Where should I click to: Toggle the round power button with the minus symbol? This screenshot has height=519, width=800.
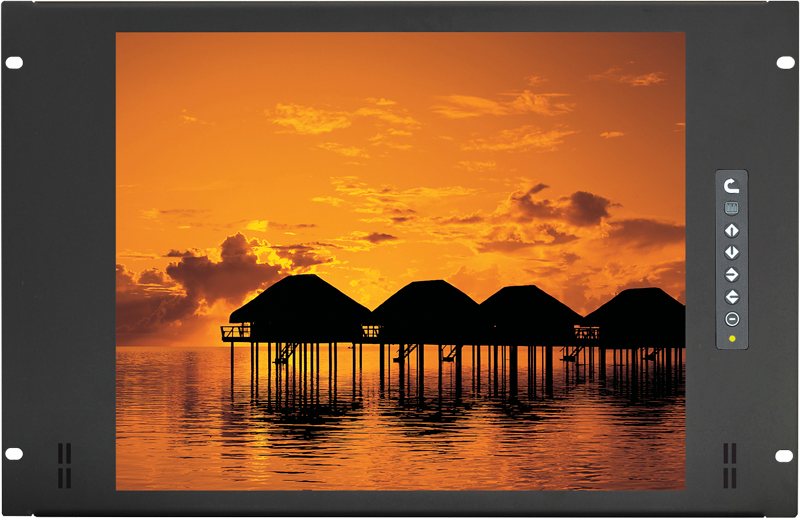[x=732, y=319]
